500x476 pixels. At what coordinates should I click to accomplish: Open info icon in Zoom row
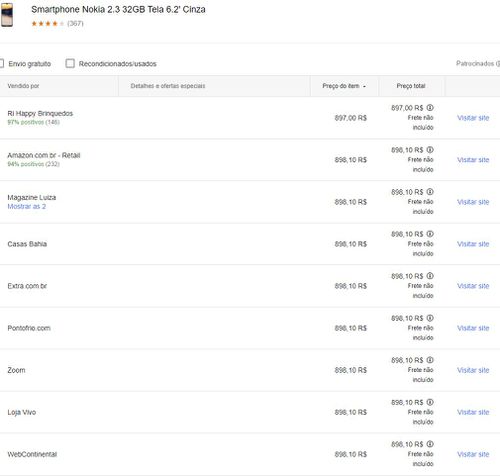tap(430, 360)
